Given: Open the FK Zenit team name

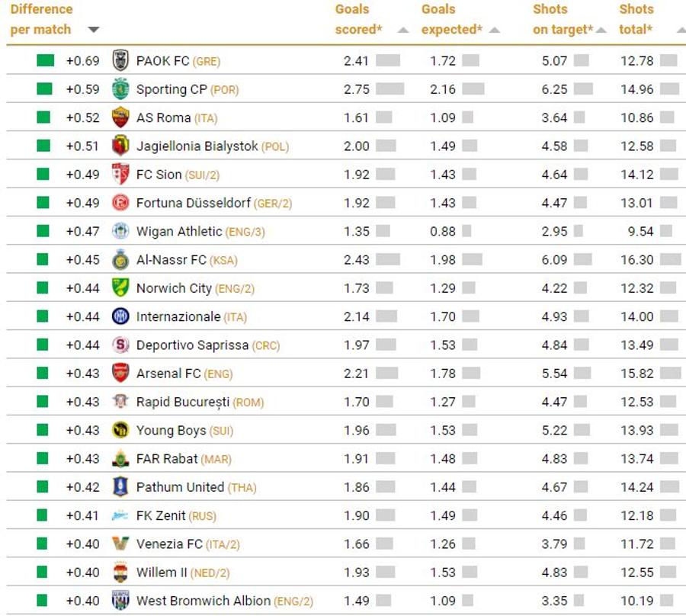Looking at the screenshot, I should coord(161,516).
